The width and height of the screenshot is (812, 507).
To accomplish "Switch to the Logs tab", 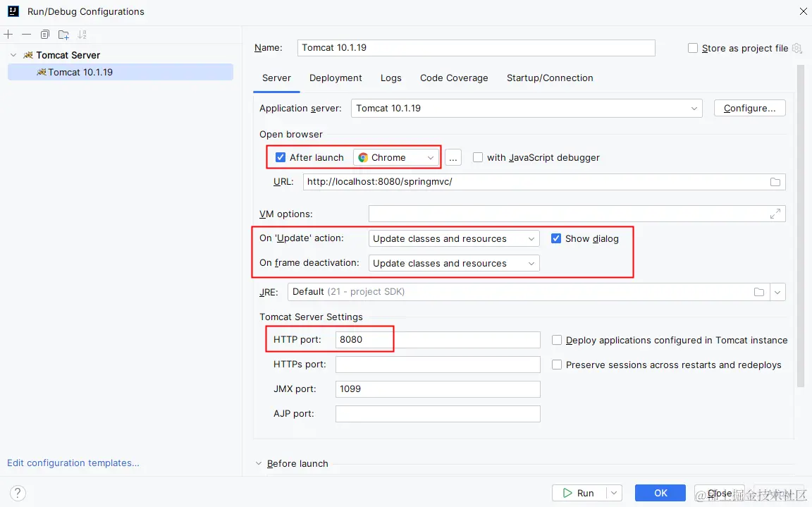I will [391, 78].
